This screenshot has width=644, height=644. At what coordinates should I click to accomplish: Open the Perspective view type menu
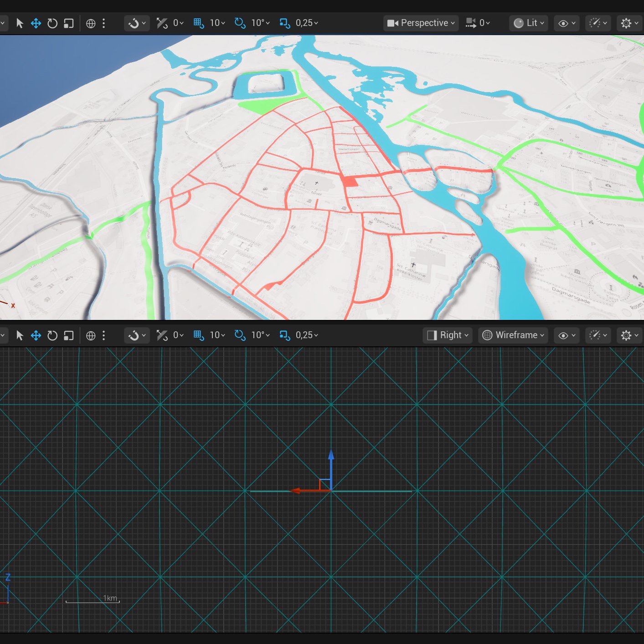pos(421,23)
